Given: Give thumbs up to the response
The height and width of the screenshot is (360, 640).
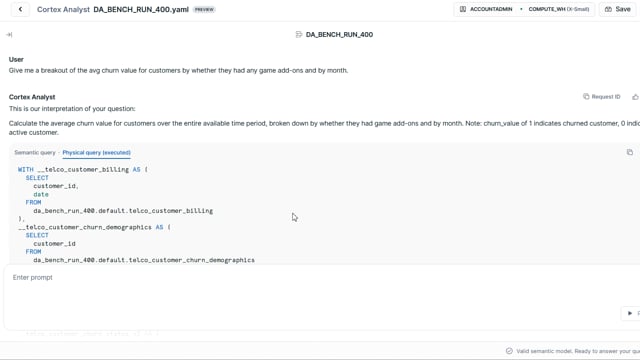Looking at the screenshot, I should click(636, 97).
